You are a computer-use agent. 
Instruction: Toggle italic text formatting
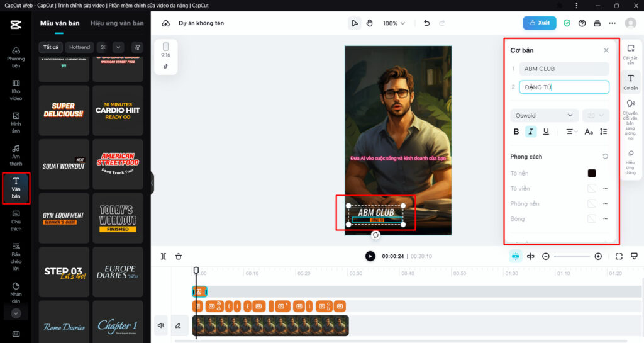[x=531, y=132]
